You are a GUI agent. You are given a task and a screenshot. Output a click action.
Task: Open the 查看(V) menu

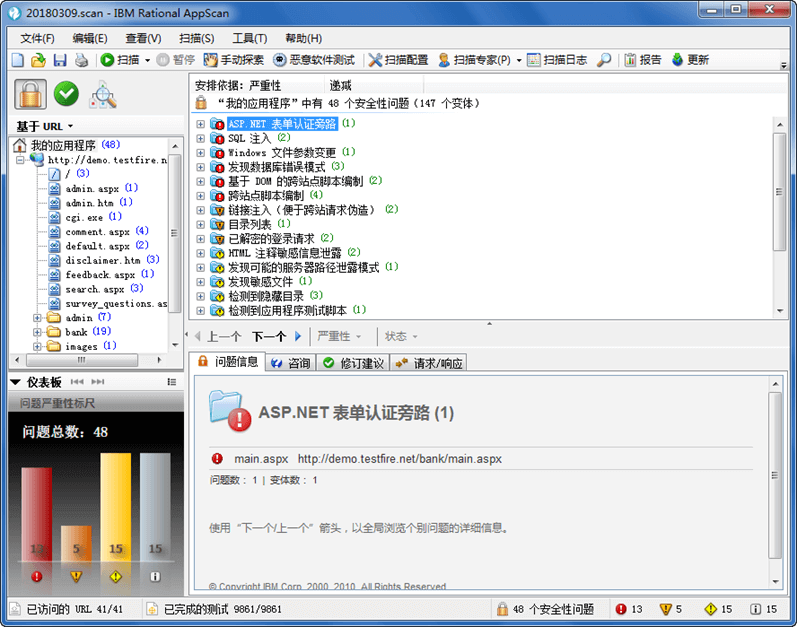pyautogui.click(x=143, y=39)
